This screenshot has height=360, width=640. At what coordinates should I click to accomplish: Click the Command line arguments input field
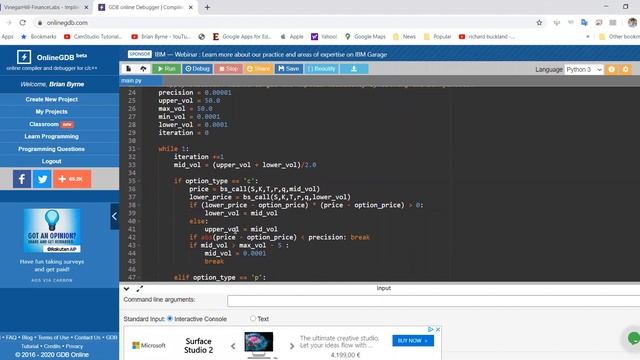(433, 301)
